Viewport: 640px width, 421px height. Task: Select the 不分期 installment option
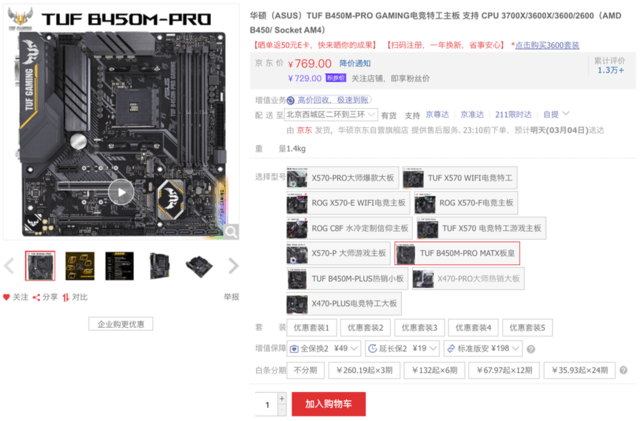[305, 370]
